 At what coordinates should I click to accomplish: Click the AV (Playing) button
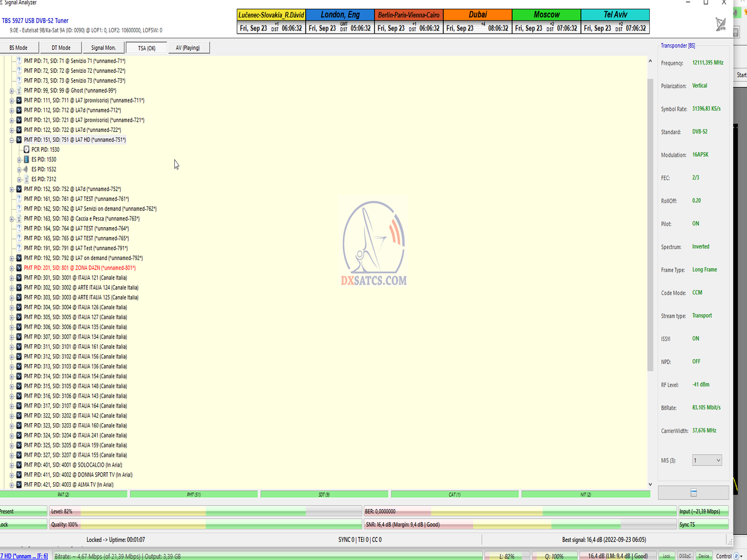[187, 48]
